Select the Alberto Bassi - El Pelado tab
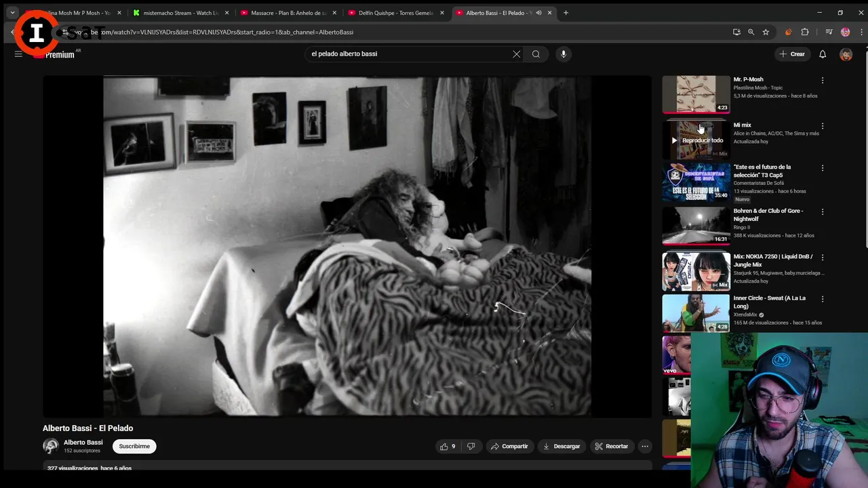The width and height of the screenshot is (868, 488). point(503,12)
